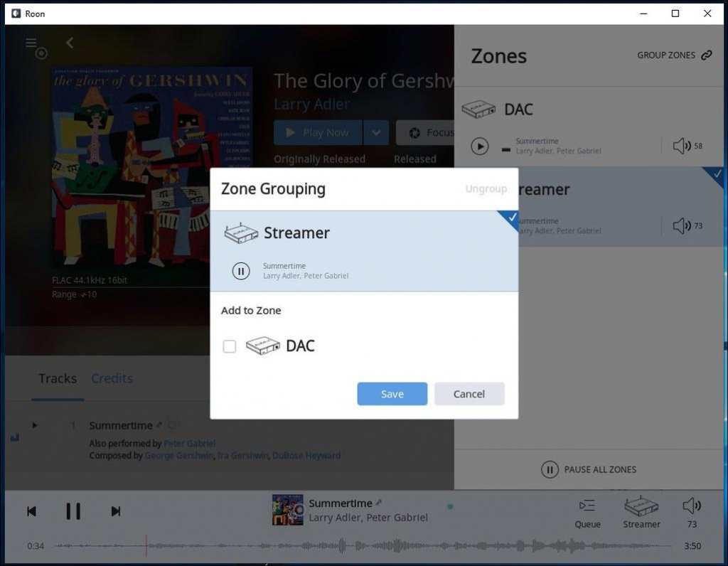Viewport: 728px width, 566px height.
Task: Open the Queue icon
Action: tap(587, 506)
